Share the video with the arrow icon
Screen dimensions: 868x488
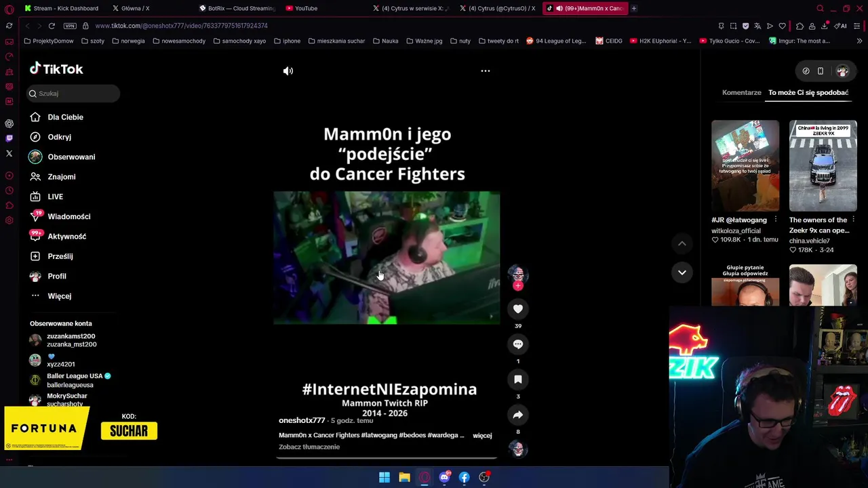(x=518, y=415)
